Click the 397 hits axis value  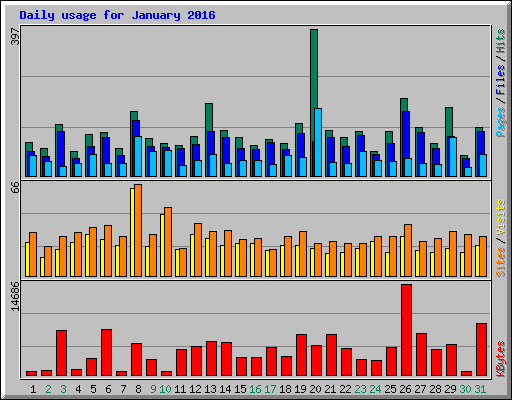[15, 36]
